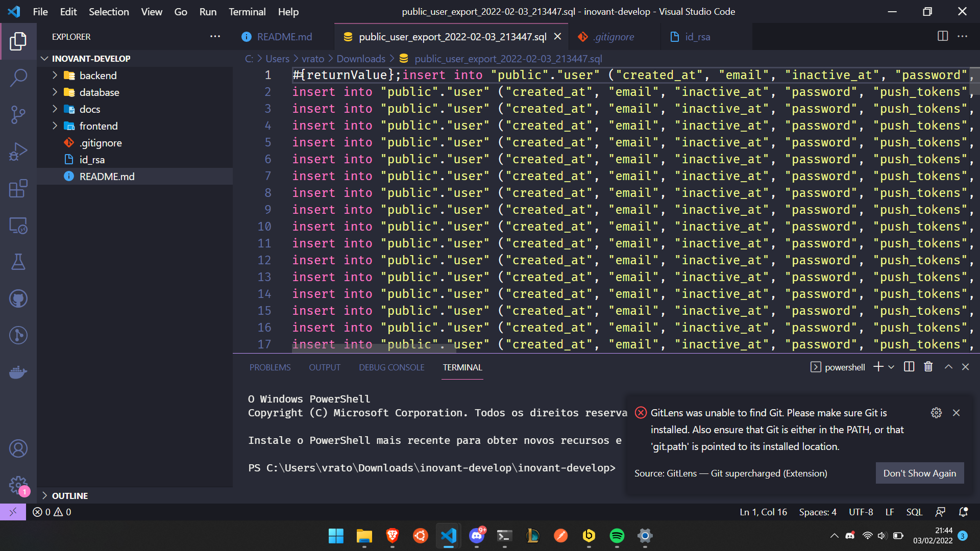
Task: Open Explorer views and more actions menu
Action: coord(215,36)
